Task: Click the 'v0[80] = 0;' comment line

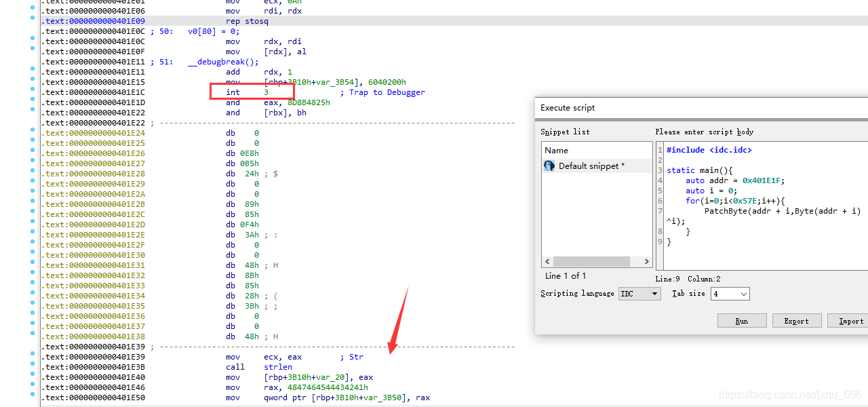Action: [214, 31]
